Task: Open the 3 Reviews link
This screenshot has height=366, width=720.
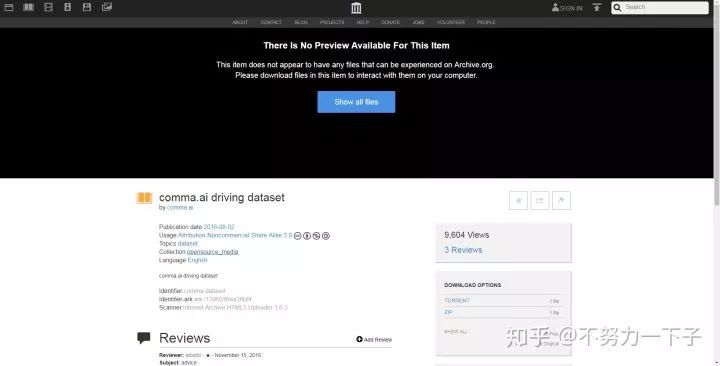Action: (463, 250)
